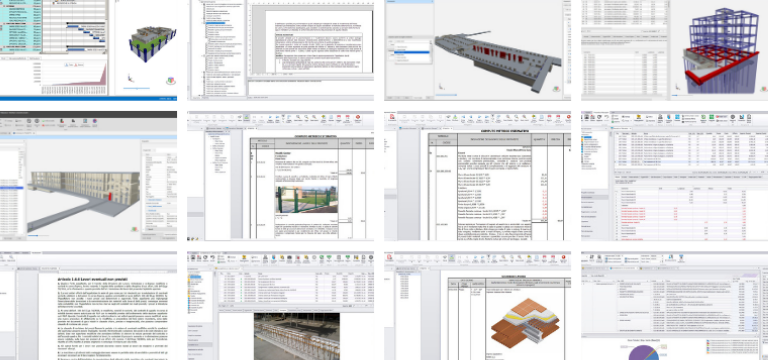Open the 'Lavori eventuali non previsti' text thumbnail
The width and height of the screenshot is (768, 360).
[x=88, y=306]
